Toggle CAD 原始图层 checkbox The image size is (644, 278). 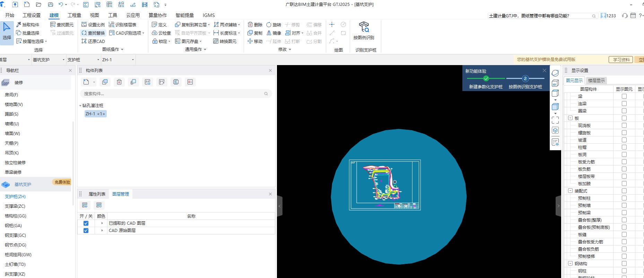coord(86,231)
